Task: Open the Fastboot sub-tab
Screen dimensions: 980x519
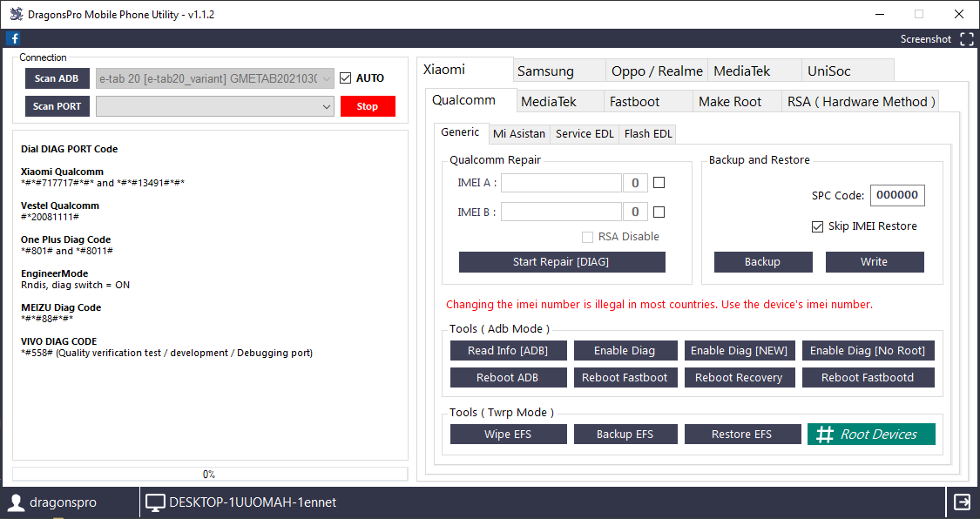Action: (x=648, y=102)
